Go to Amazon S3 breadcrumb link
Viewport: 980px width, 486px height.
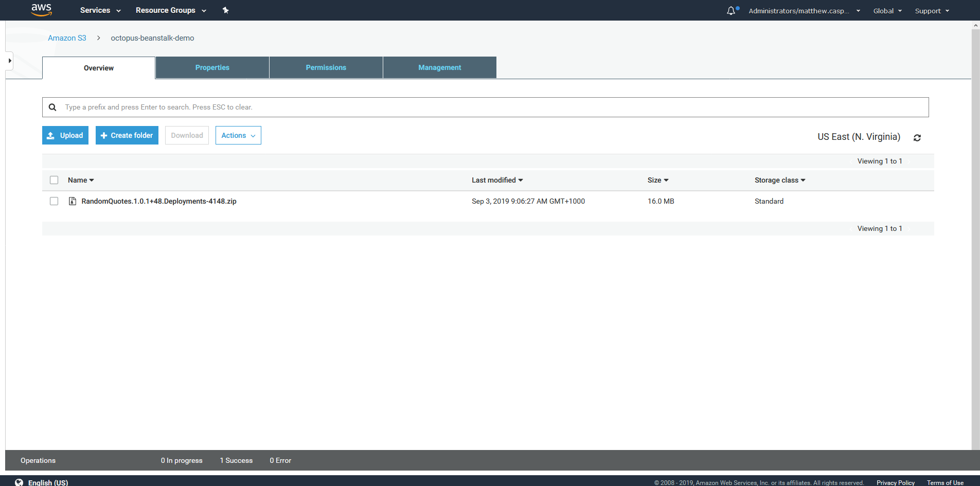pyautogui.click(x=67, y=38)
